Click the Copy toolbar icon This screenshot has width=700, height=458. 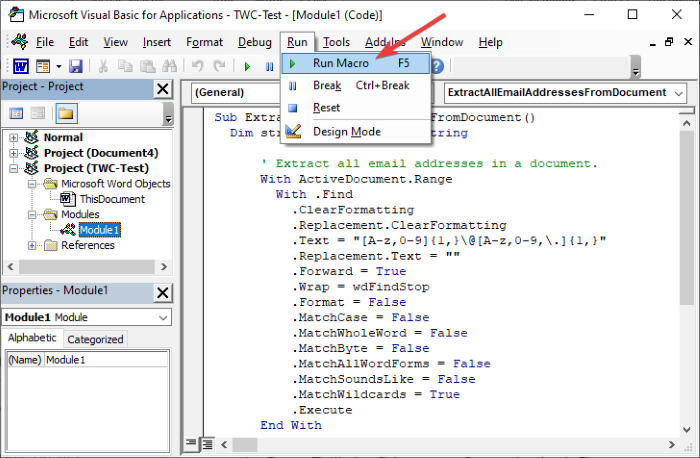(125, 67)
